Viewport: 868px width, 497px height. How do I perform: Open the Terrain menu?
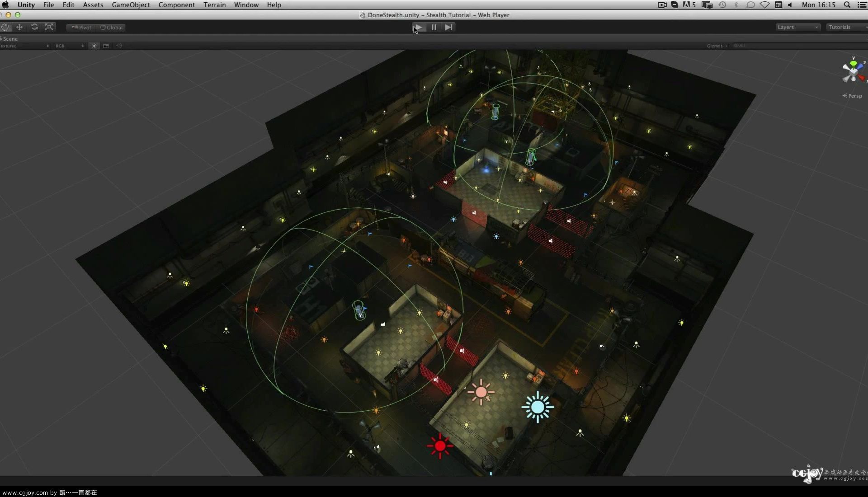(x=214, y=5)
